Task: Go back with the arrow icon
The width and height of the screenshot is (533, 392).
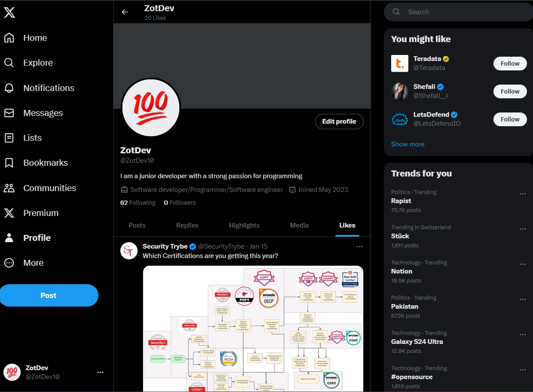Action: click(125, 12)
